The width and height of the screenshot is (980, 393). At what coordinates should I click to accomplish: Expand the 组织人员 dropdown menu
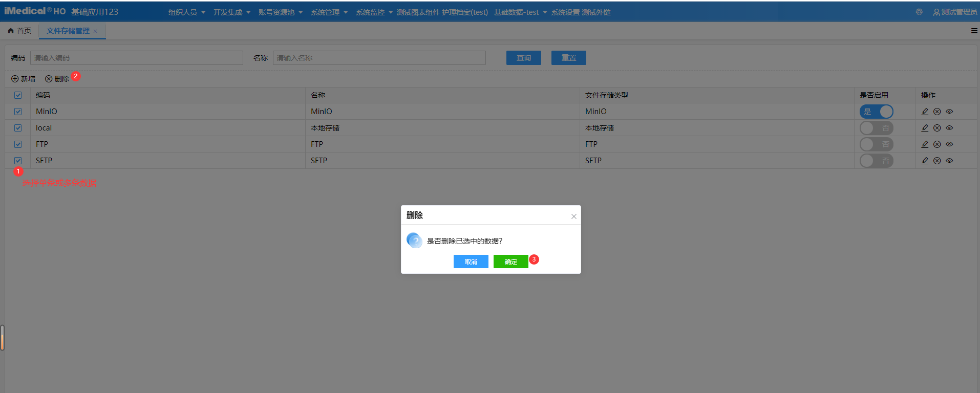pyautogui.click(x=187, y=12)
